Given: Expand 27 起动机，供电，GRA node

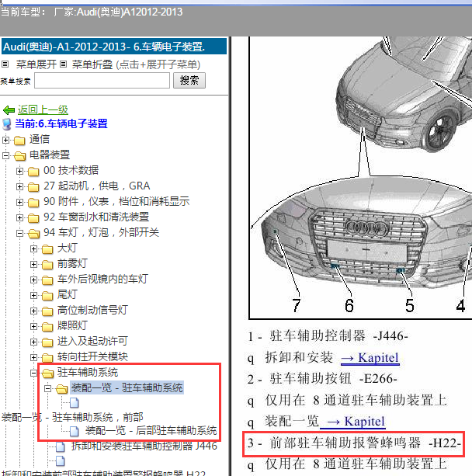Looking at the screenshot, I should click(x=19, y=186).
